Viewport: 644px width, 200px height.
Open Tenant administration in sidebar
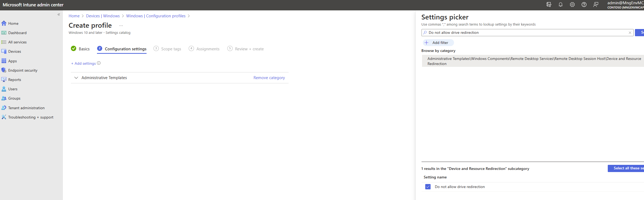(x=26, y=108)
